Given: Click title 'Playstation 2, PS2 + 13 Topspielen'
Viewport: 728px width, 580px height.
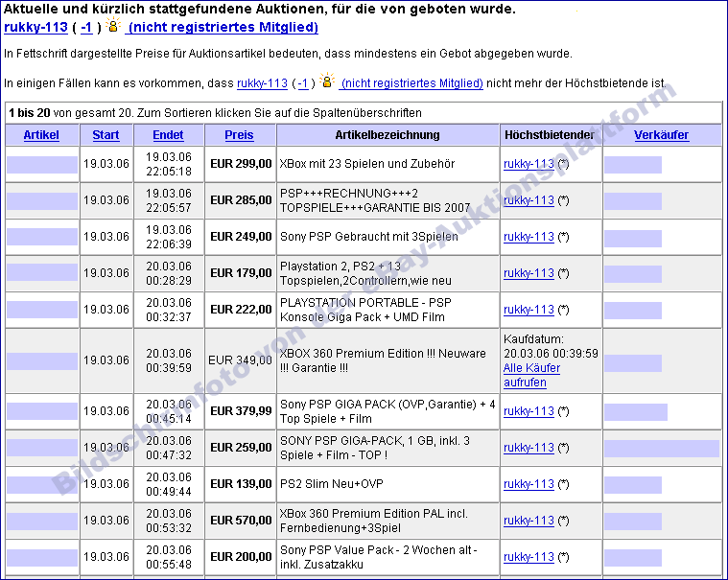Looking at the screenshot, I should (x=365, y=273).
